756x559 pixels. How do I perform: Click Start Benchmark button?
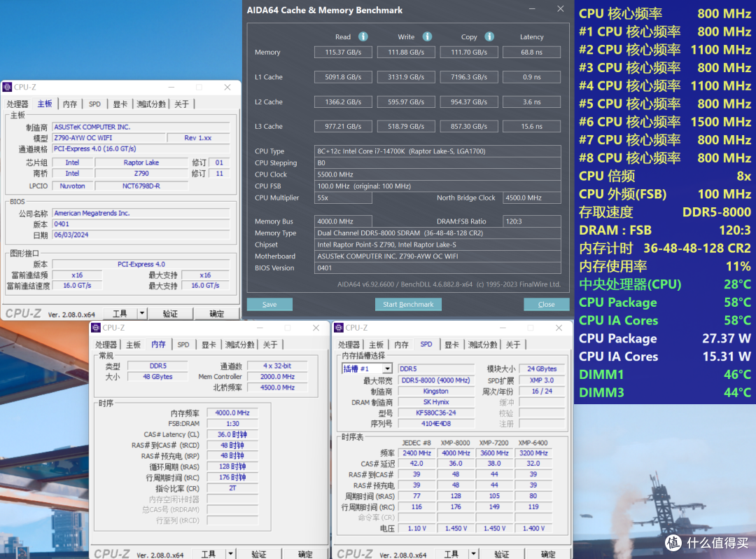[408, 304]
